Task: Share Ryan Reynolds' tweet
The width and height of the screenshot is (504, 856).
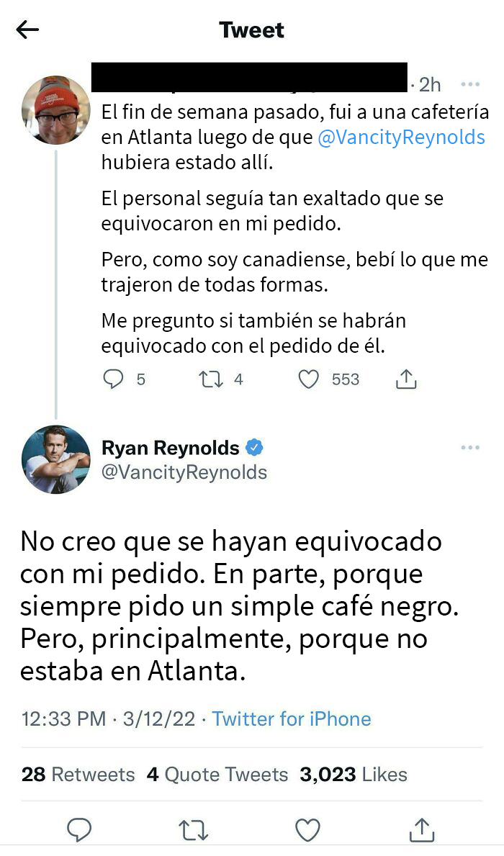Action: click(x=423, y=830)
